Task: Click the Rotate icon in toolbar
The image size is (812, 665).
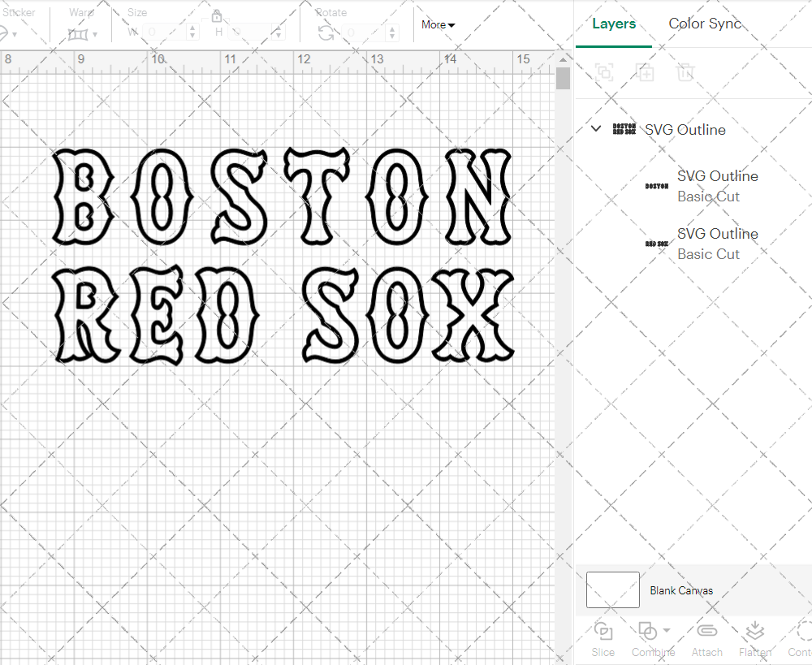Action: coord(326,32)
